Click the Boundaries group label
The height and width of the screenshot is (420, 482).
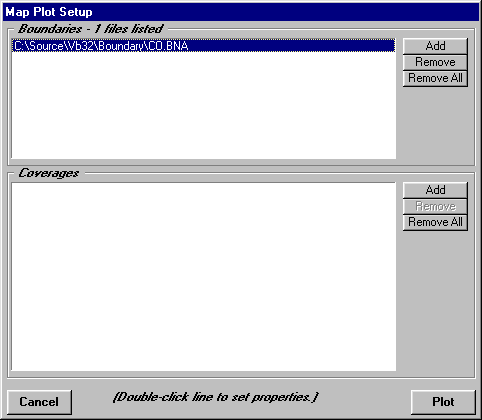point(50,29)
